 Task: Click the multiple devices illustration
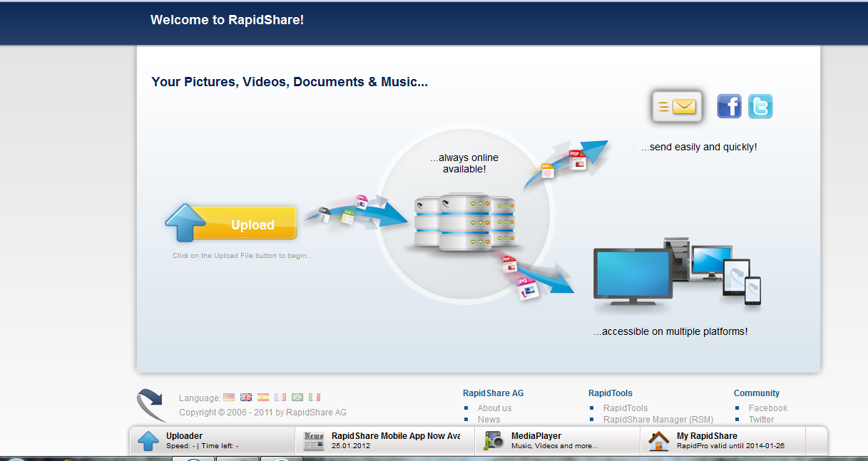pyautogui.click(x=678, y=274)
